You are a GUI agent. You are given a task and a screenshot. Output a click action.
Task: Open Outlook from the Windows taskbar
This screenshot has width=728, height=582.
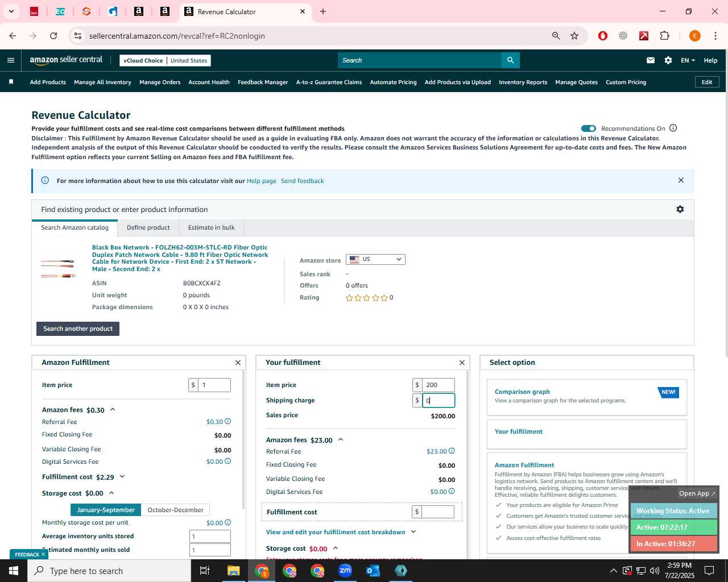(373, 571)
